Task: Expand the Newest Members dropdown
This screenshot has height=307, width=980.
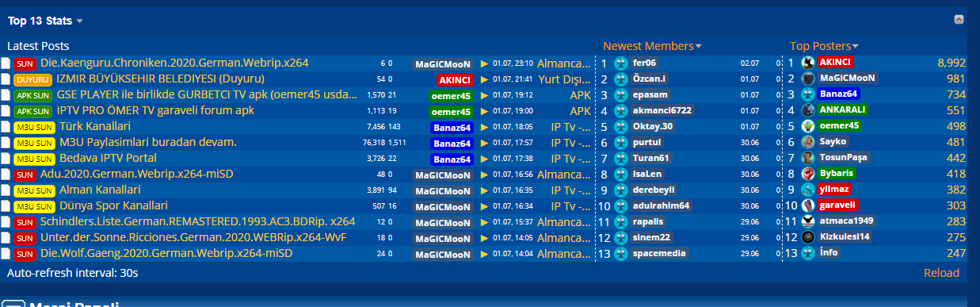Action: pos(698,47)
